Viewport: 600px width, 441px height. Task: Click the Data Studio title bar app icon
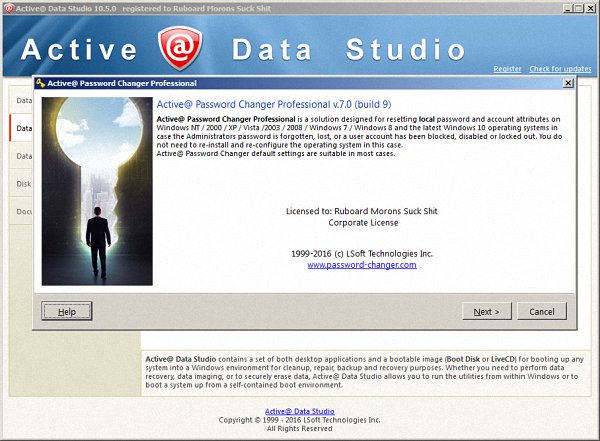click(8, 8)
